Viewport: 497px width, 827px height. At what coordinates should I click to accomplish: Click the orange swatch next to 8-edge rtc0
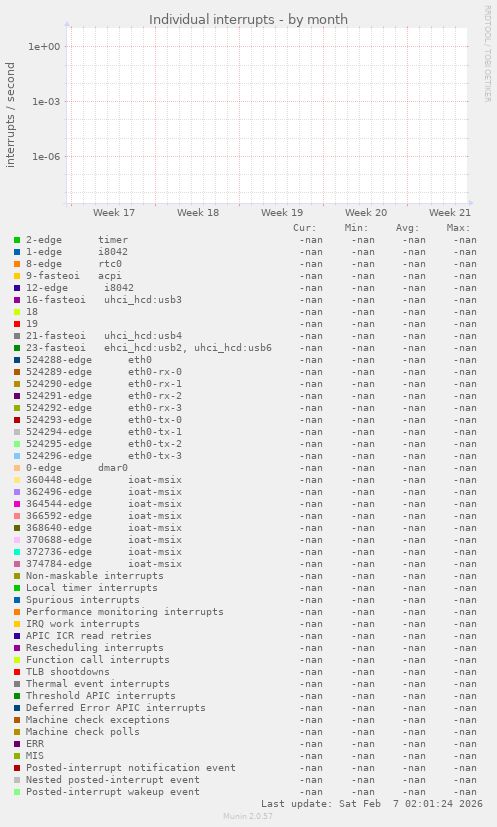[x=17, y=264]
